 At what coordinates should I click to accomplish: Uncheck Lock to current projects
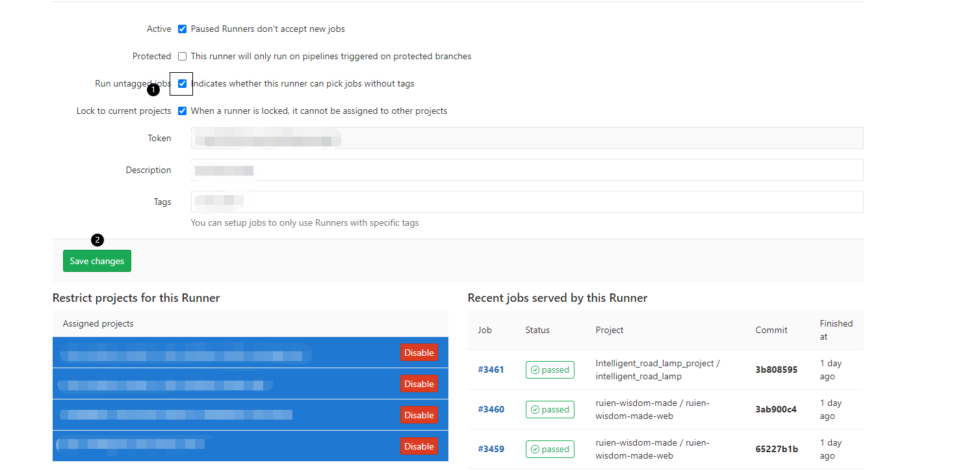point(183,111)
